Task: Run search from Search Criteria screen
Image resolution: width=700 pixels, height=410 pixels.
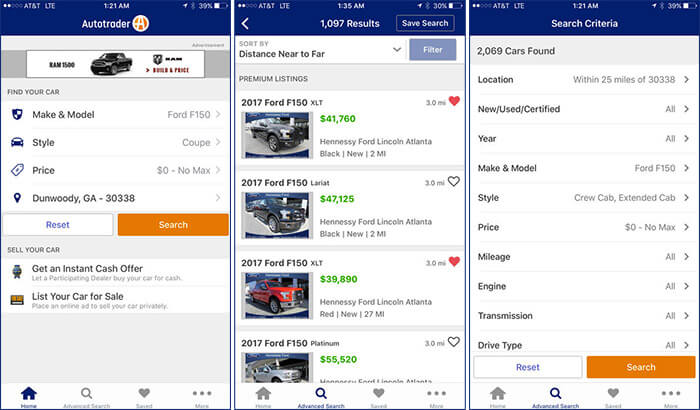Action: click(641, 367)
